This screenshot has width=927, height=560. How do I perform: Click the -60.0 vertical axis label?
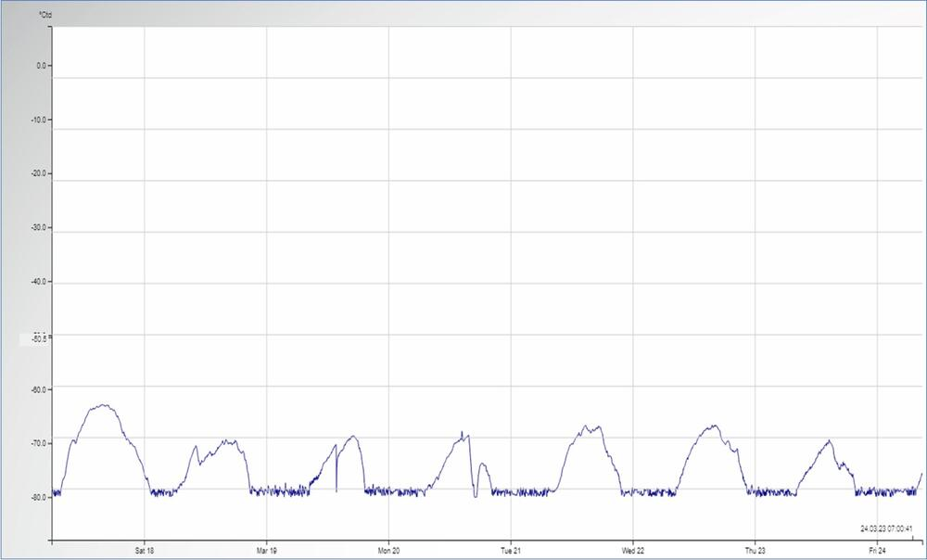(x=40, y=388)
